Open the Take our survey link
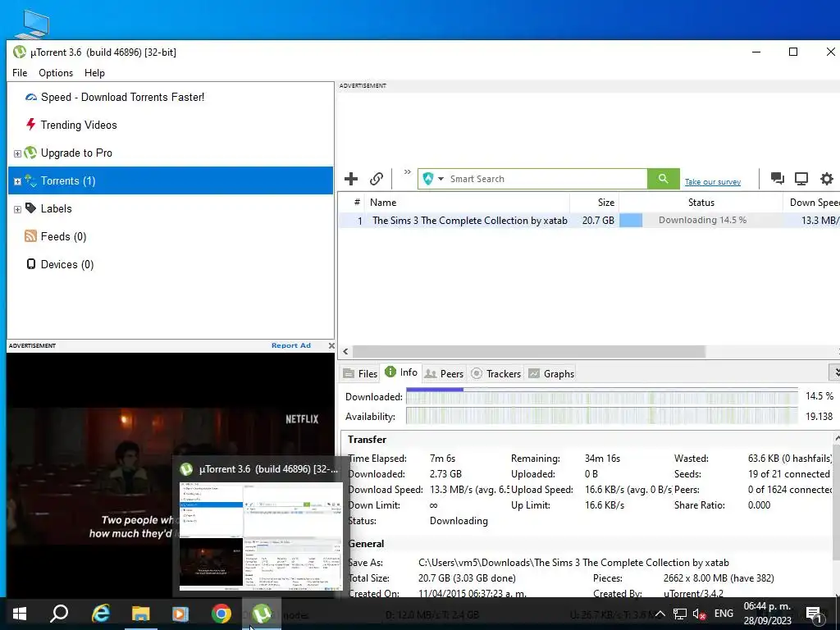Viewport: 840px width, 630px height. [713, 182]
